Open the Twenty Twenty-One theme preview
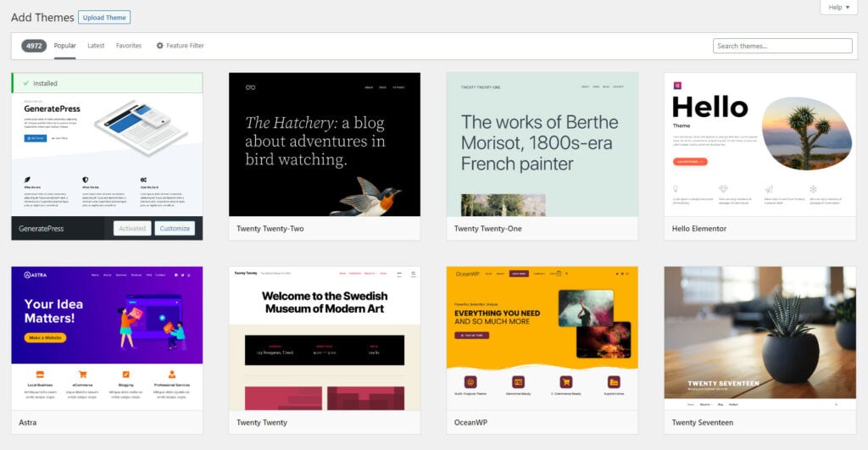 [x=542, y=144]
